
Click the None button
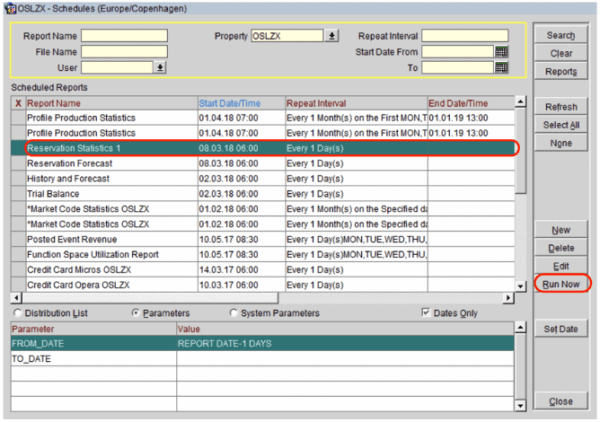[x=561, y=143]
